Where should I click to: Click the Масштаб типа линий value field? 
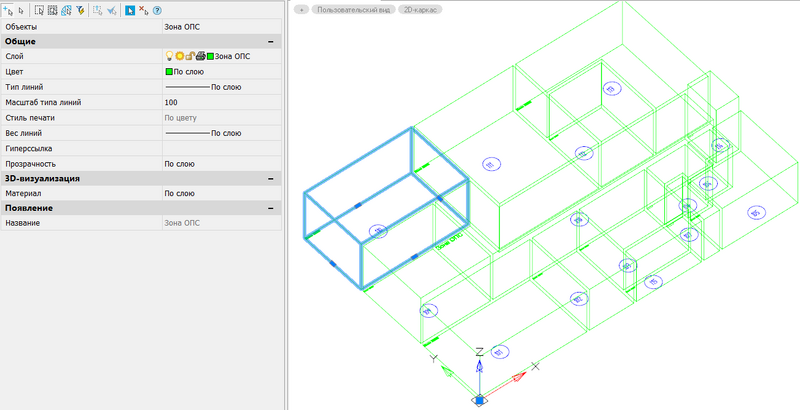[x=220, y=102]
